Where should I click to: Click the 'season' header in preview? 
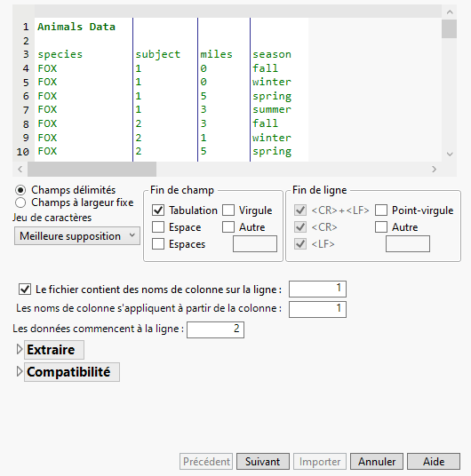point(272,54)
